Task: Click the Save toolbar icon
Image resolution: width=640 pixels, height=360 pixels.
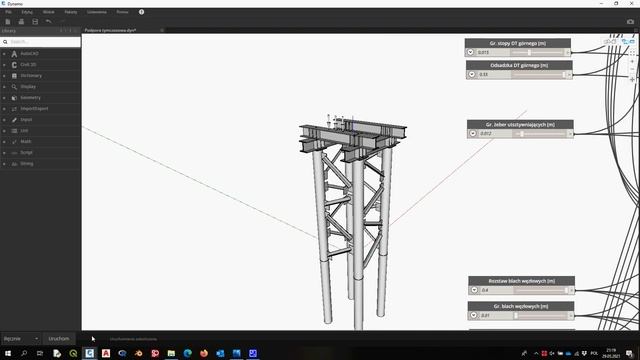Action: (35, 22)
